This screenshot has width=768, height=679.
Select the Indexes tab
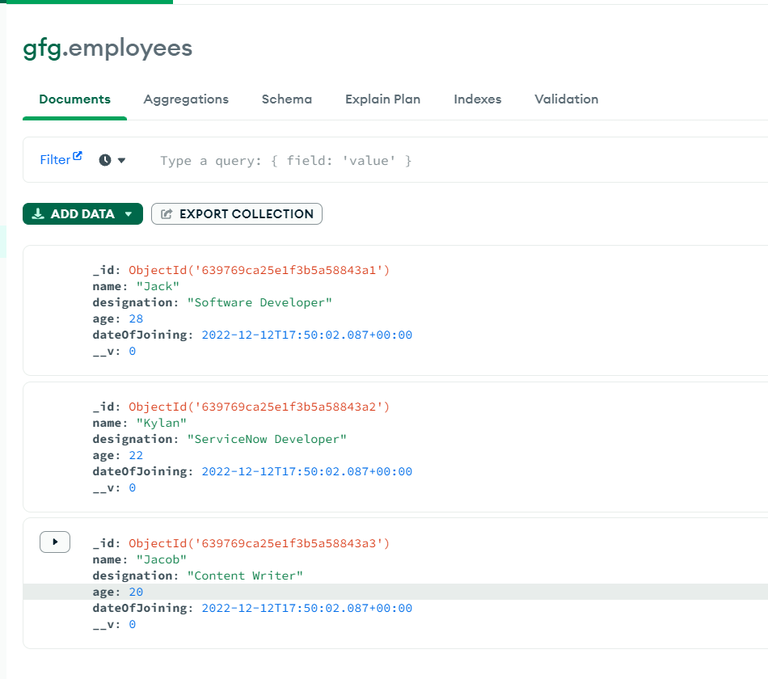point(478,99)
